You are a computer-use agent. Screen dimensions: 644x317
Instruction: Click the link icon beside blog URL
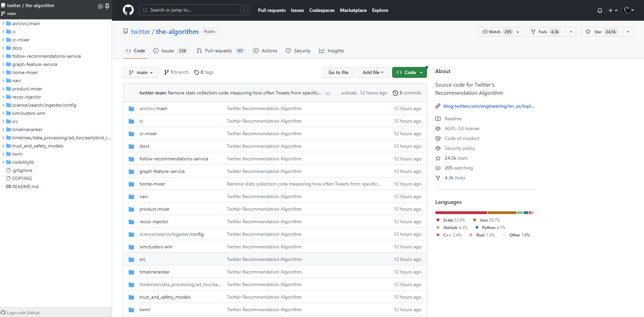[438, 106]
